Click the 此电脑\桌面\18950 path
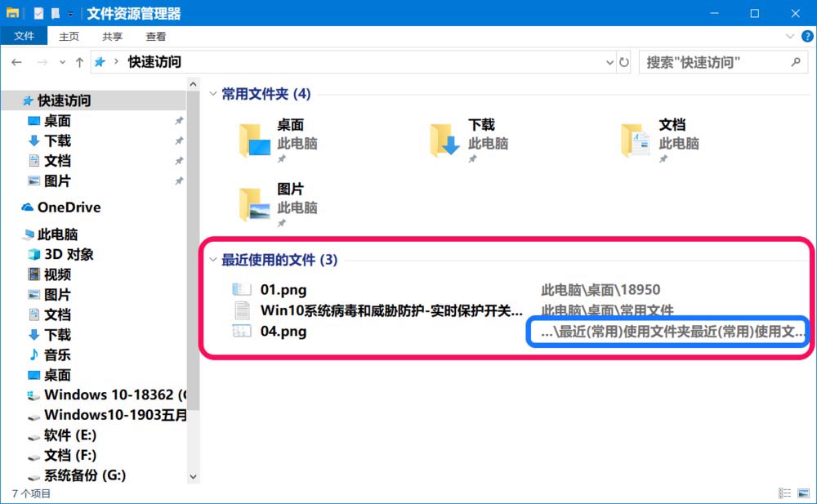 click(600, 290)
